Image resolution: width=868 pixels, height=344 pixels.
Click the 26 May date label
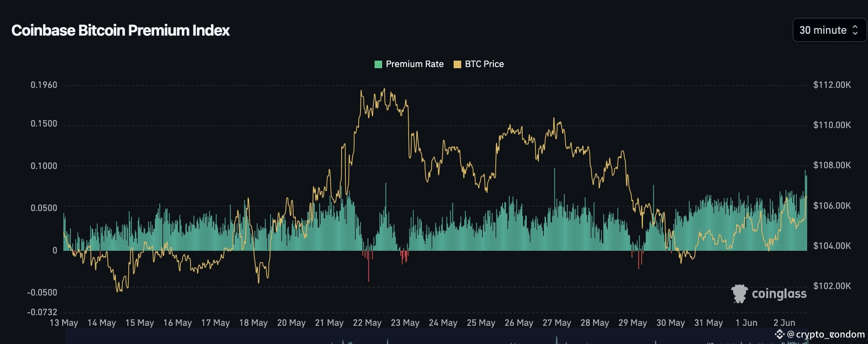tap(519, 323)
